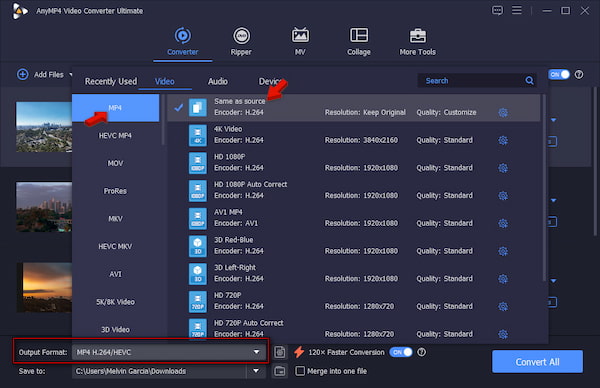Switch to Audio tab
Screen dimensions: 600x388
click(x=218, y=81)
